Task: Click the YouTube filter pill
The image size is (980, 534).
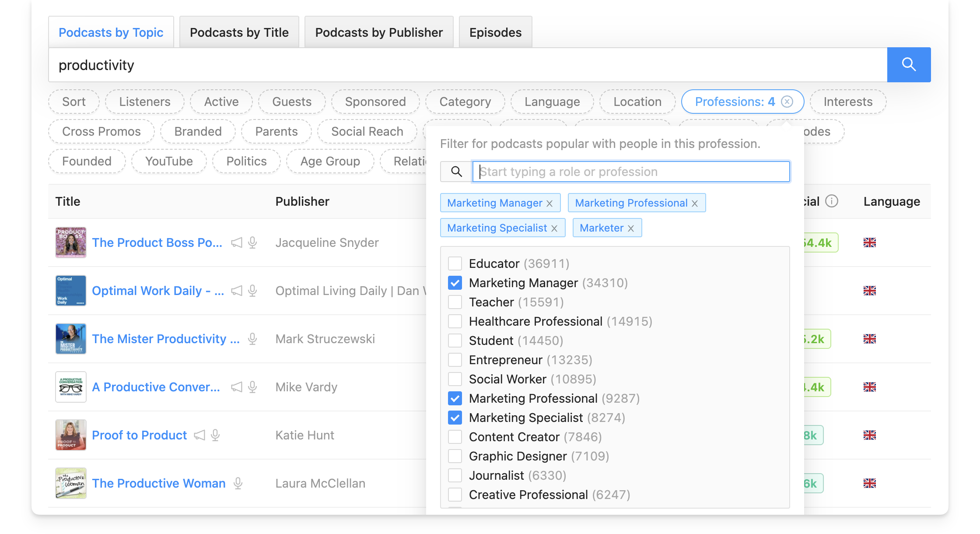Action: pyautogui.click(x=169, y=161)
